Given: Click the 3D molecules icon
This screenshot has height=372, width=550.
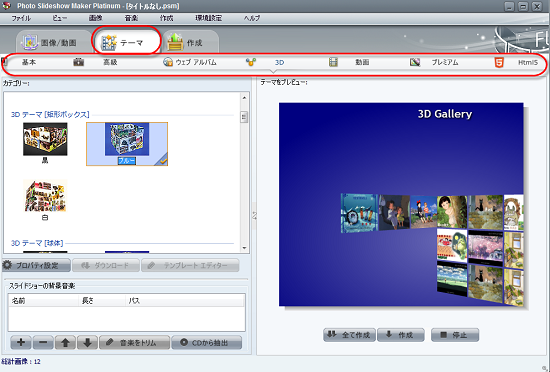Looking at the screenshot, I should click(x=251, y=62).
